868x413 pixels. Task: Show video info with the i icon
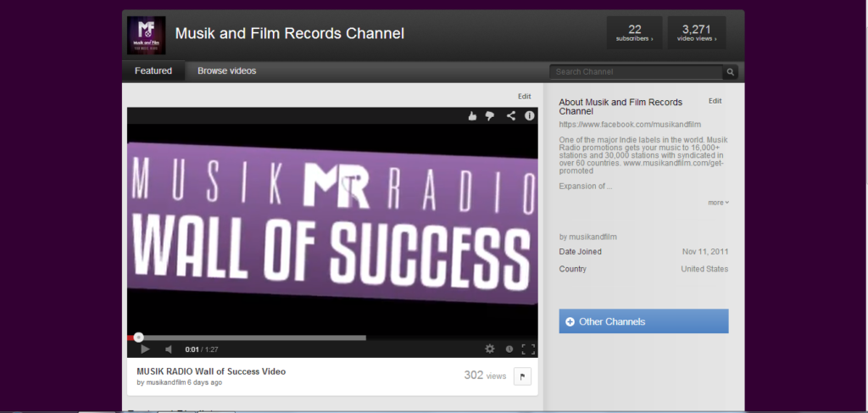click(530, 115)
